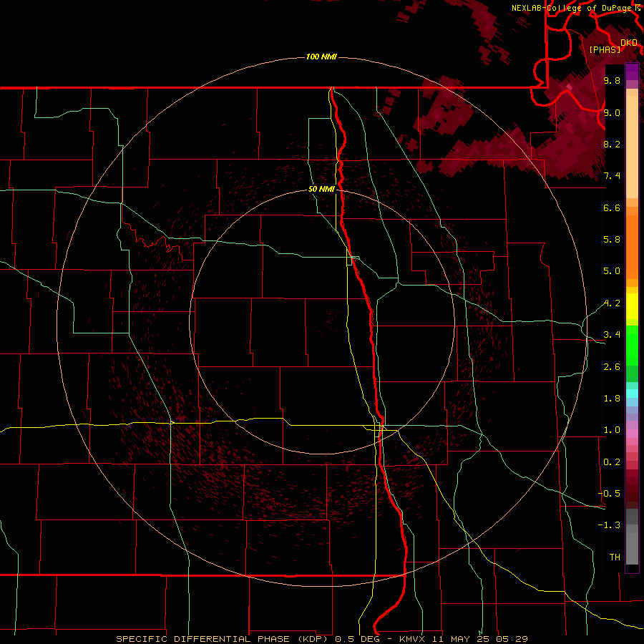Select the 5.0 value on the scale

tap(612, 271)
